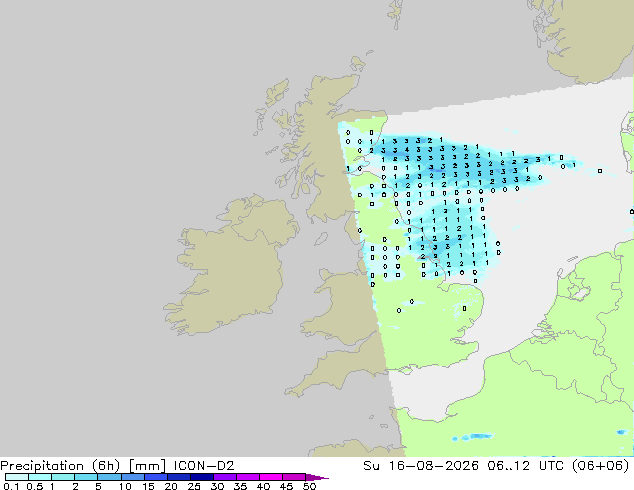Select the legend color for 2 to 5 mm
This screenshot has height=490, width=634.
point(87,477)
